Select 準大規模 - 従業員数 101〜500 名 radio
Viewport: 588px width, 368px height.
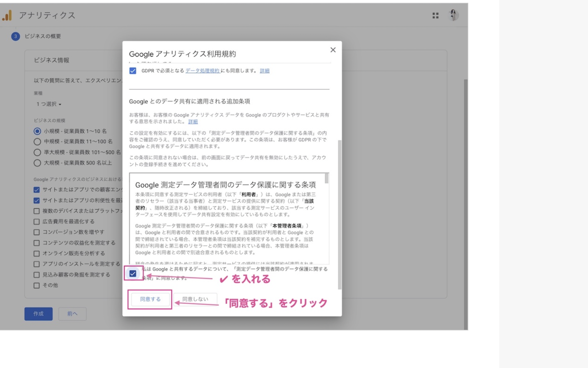pos(37,152)
